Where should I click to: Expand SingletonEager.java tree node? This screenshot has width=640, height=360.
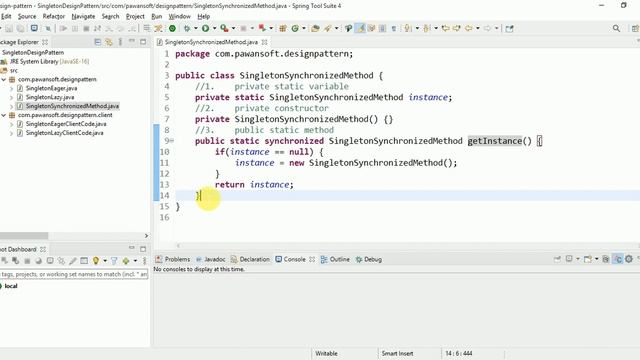coord(11,89)
